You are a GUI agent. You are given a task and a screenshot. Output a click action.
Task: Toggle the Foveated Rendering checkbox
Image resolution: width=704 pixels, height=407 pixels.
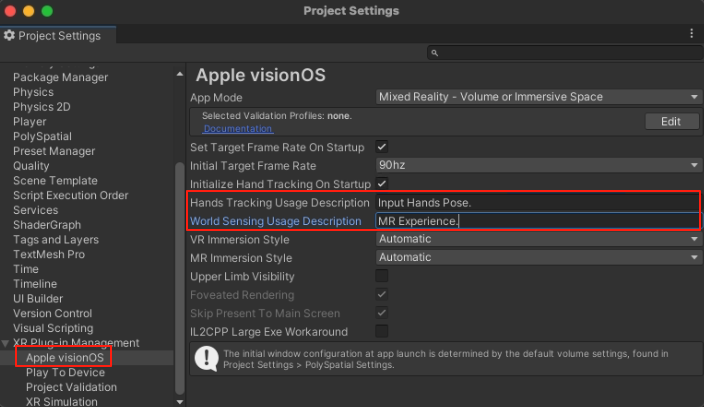[382, 294]
